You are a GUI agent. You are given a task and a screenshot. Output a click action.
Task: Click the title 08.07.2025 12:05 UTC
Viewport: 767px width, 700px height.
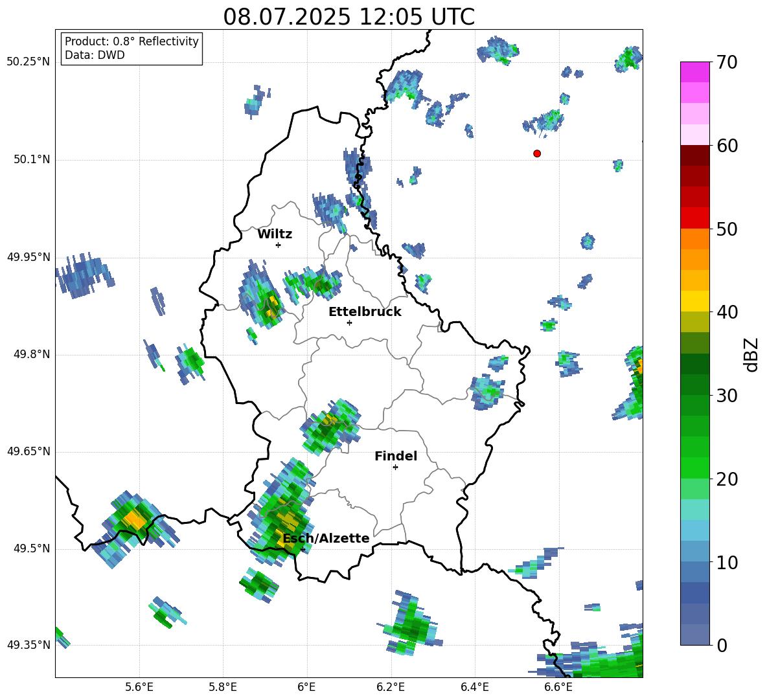(x=349, y=17)
